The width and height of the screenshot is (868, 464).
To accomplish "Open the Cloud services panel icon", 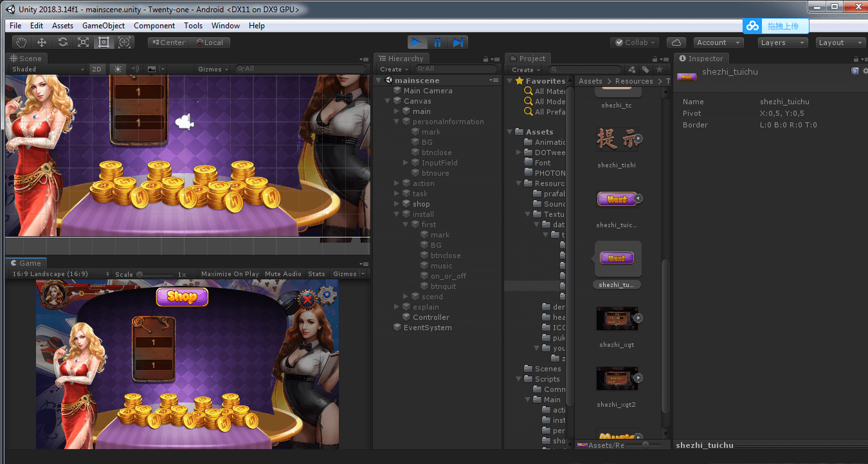I will point(676,42).
